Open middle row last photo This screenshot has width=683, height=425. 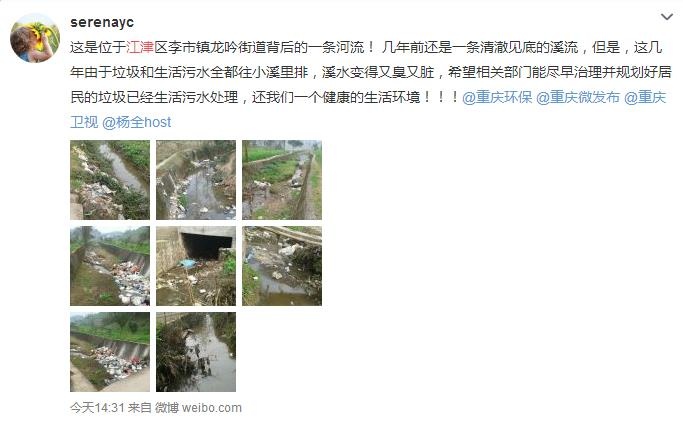click(x=282, y=266)
